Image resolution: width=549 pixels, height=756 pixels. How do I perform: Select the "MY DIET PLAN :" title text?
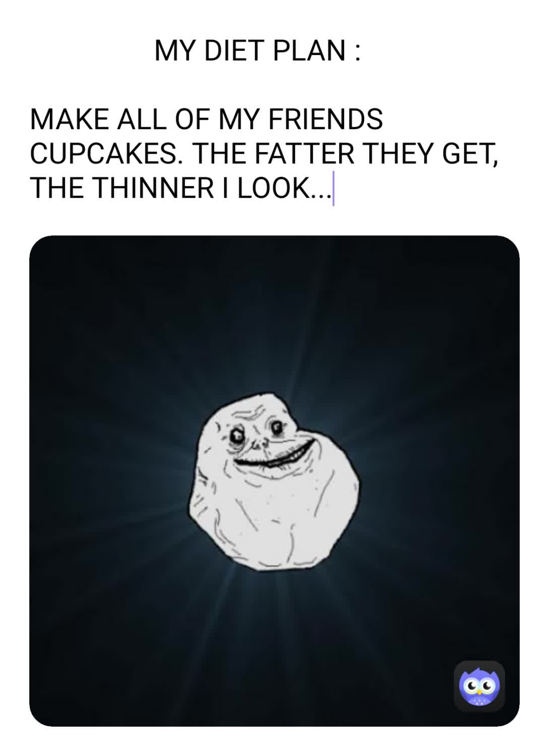pyautogui.click(x=257, y=50)
